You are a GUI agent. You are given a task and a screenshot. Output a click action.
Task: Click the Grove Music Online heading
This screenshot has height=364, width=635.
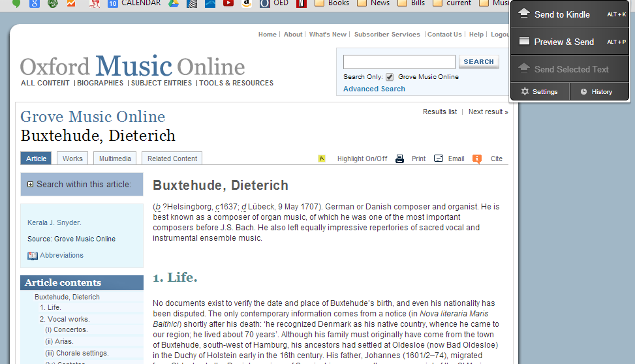(93, 117)
